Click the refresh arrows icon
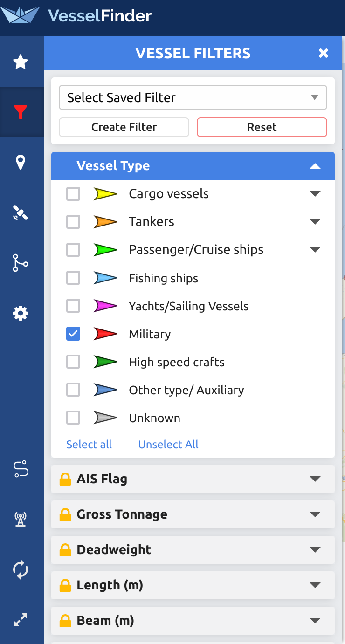 click(x=21, y=569)
